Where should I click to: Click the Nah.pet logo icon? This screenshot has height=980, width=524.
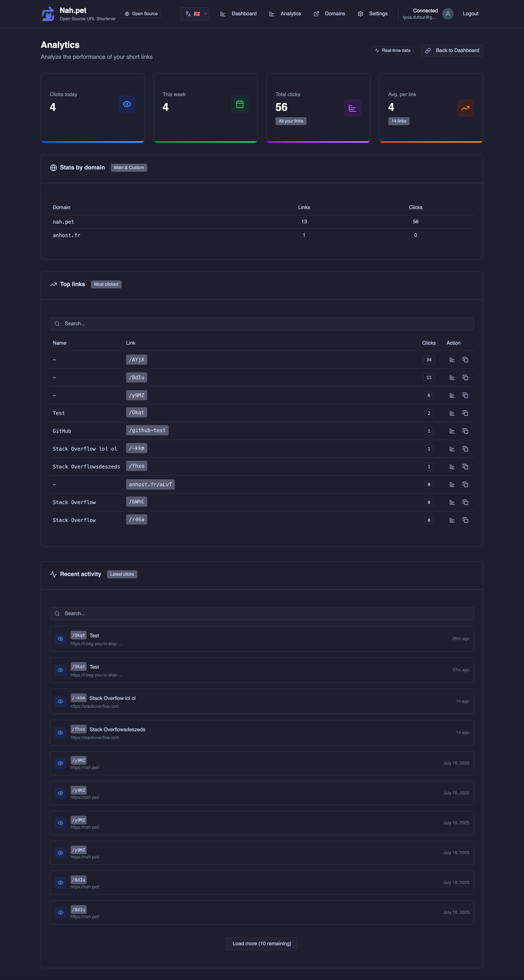(x=48, y=14)
